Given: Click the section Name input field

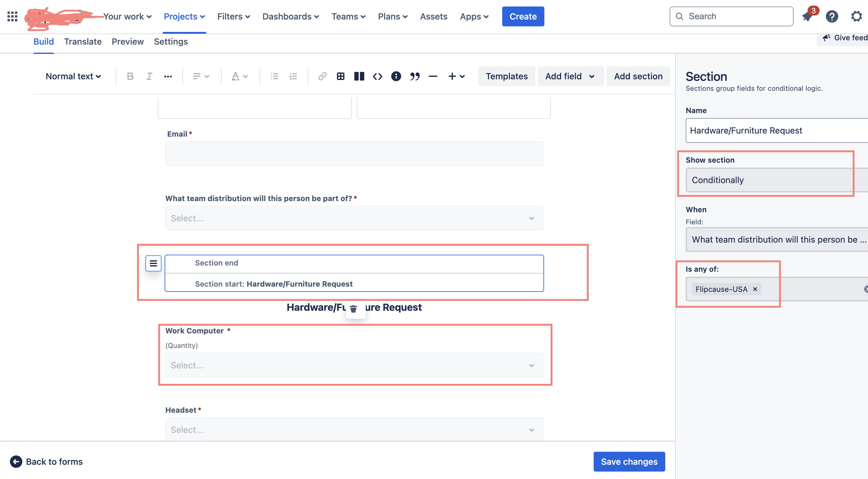Looking at the screenshot, I should [775, 130].
